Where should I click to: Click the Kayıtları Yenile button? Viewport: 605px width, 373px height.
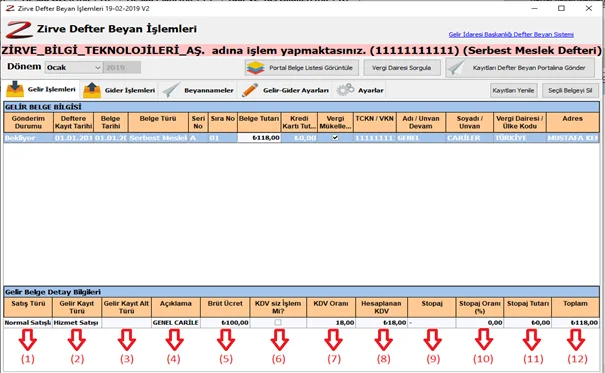click(x=514, y=90)
